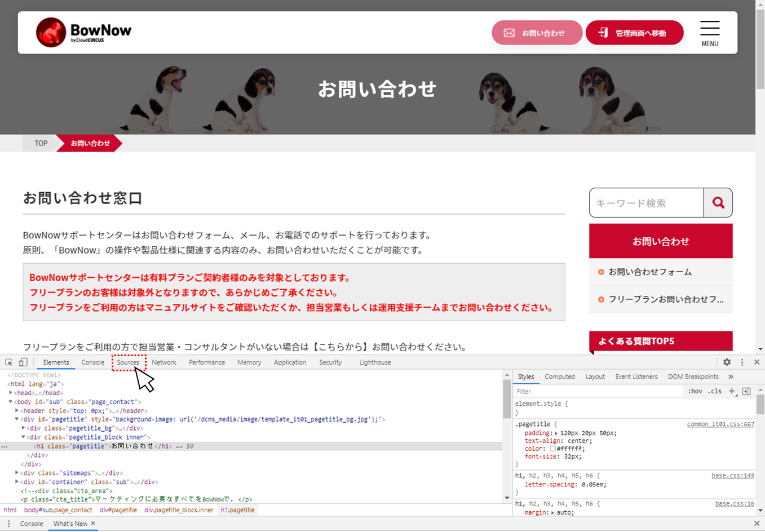765x532 pixels.
Task: Open base.css:16 source link
Action: [735, 504]
